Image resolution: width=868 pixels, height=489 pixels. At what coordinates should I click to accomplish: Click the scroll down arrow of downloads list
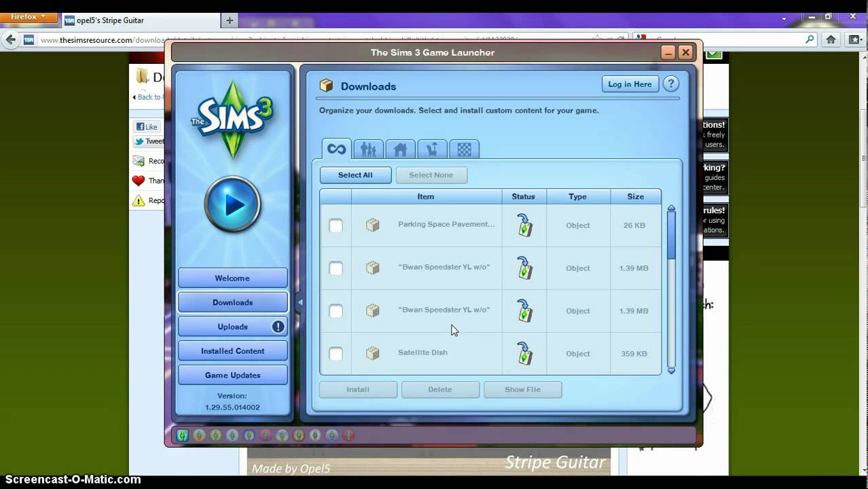click(x=671, y=371)
